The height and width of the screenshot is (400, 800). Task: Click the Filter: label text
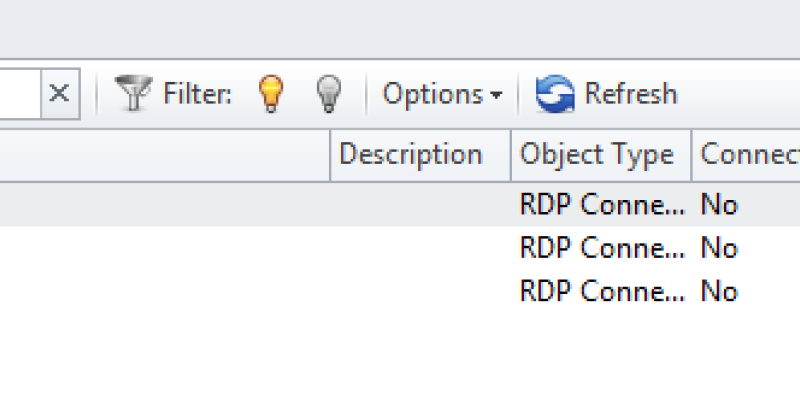coord(197,94)
